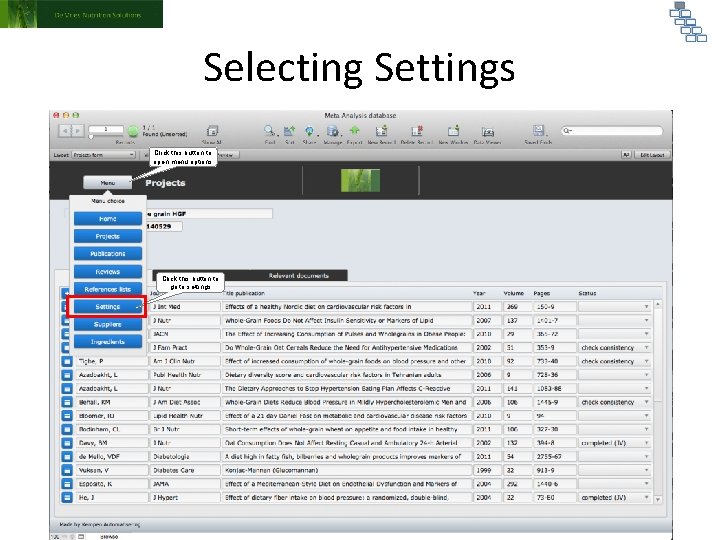The image size is (720, 540).
Task: Click the 'Konjac-Mannan (Glucomannan)' title cell
Action: 347,470
